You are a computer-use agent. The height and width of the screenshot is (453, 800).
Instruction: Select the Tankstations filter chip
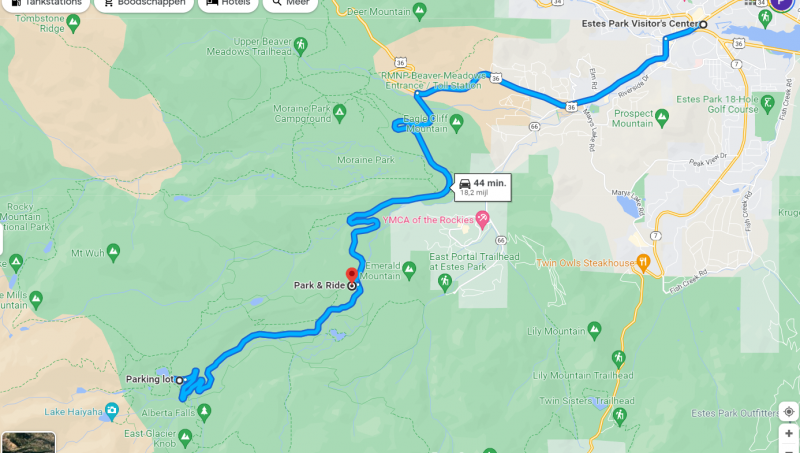(x=46, y=3)
